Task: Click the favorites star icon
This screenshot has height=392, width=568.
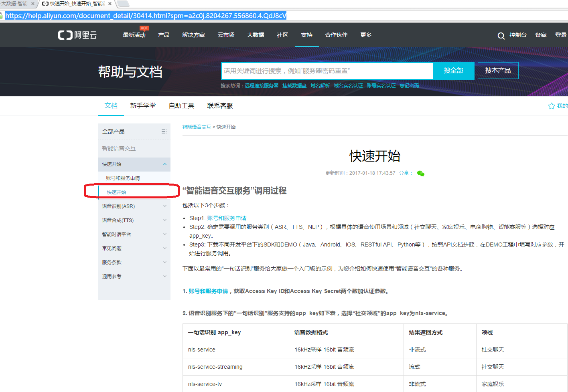Action: pyautogui.click(x=552, y=106)
